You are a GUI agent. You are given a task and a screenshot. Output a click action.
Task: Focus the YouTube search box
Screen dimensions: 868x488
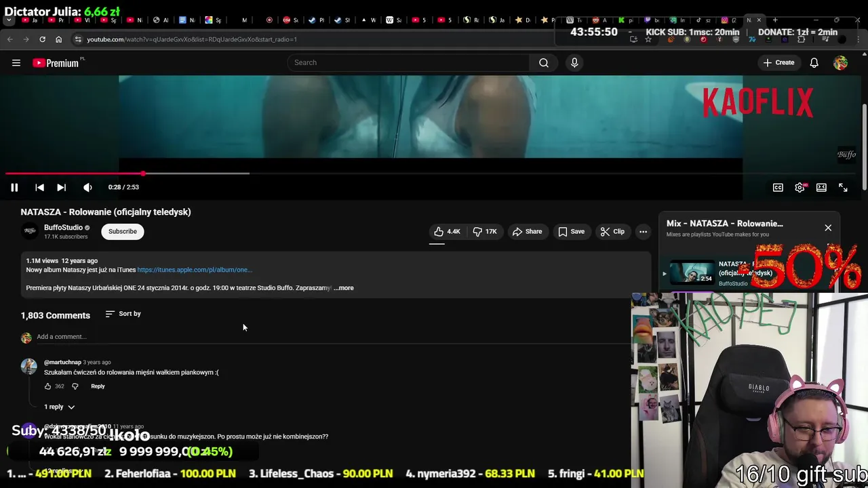409,62
